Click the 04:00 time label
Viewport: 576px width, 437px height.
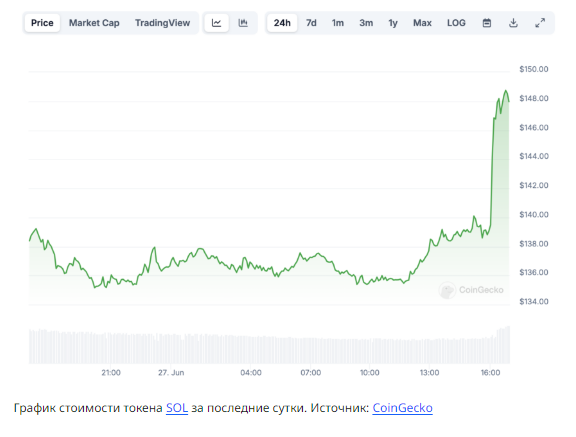point(251,373)
